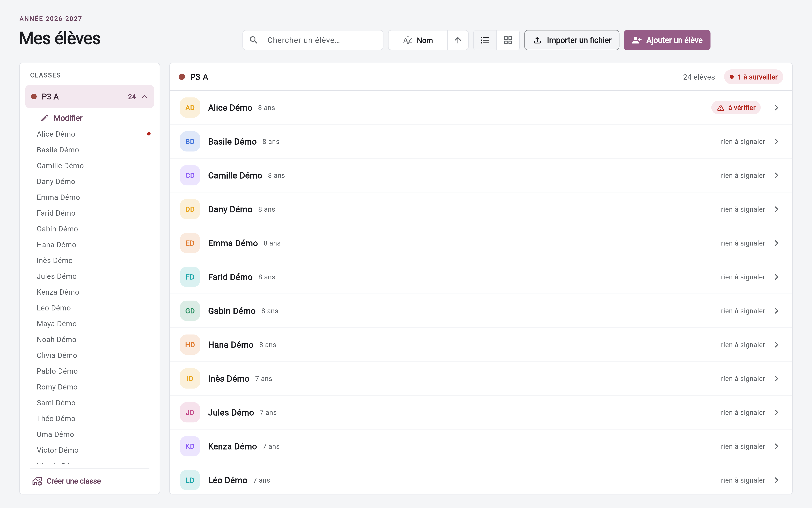Click the search magnifier icon
The width and height of the screenshot is (812, 508).
pos(254,40)
